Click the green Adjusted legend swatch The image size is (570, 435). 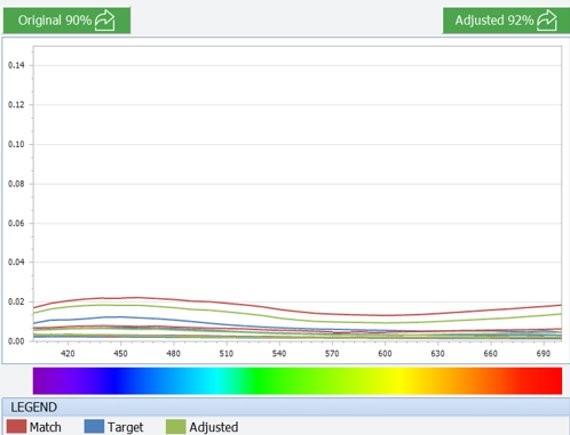point(176,427)
